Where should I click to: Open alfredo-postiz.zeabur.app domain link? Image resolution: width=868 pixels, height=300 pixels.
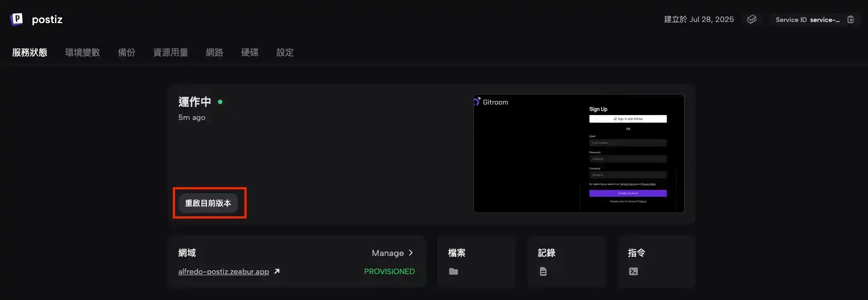pos(223,271)
